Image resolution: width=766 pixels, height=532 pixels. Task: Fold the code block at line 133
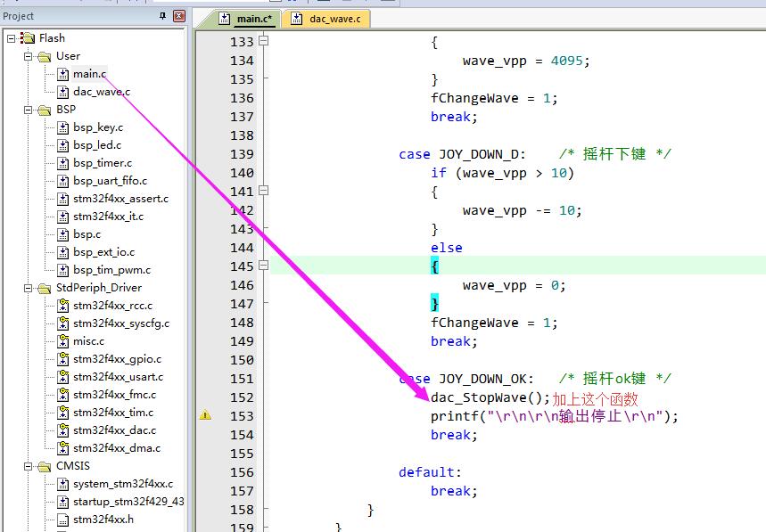[x=263, y=40]
